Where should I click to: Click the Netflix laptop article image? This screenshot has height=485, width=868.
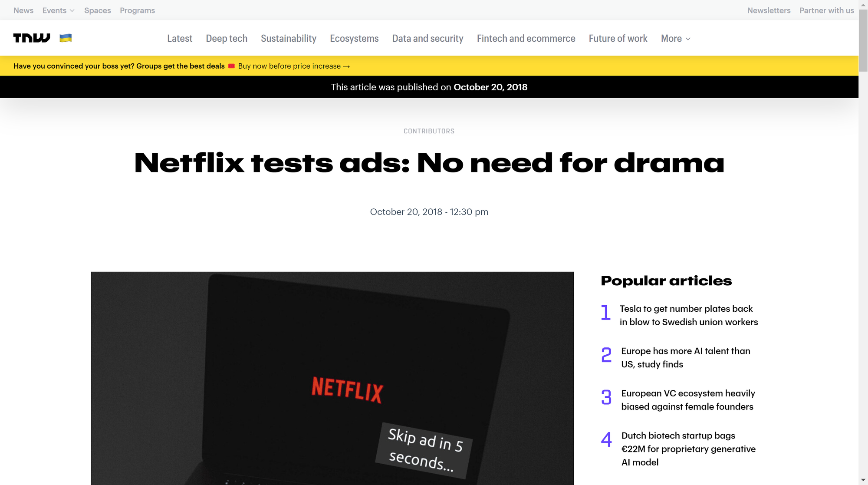[x=332, y=378]
